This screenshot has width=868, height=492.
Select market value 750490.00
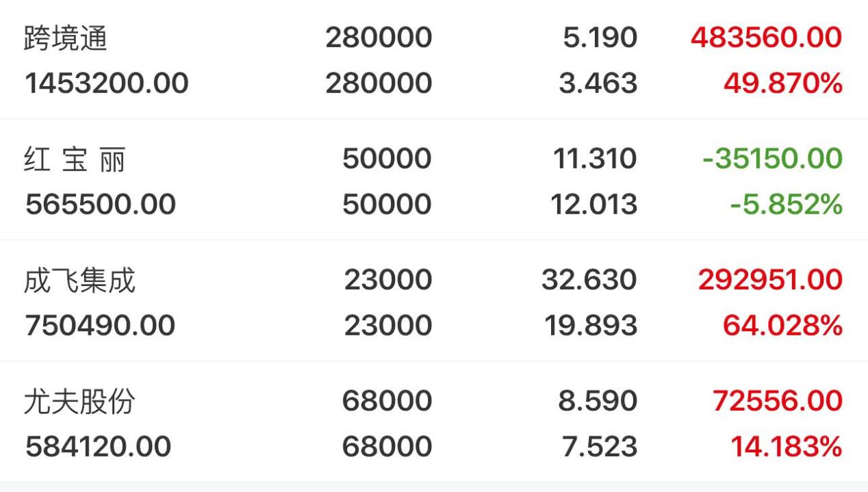(100, 326)
